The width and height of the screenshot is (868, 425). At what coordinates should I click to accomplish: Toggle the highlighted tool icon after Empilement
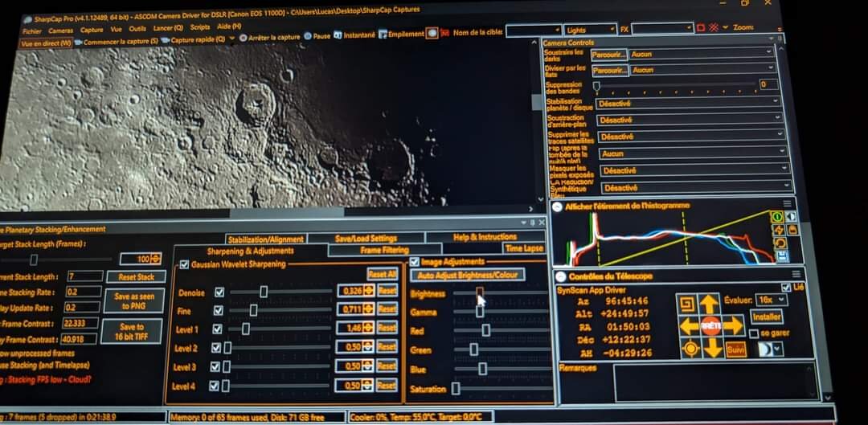click(x=432, y=33)
